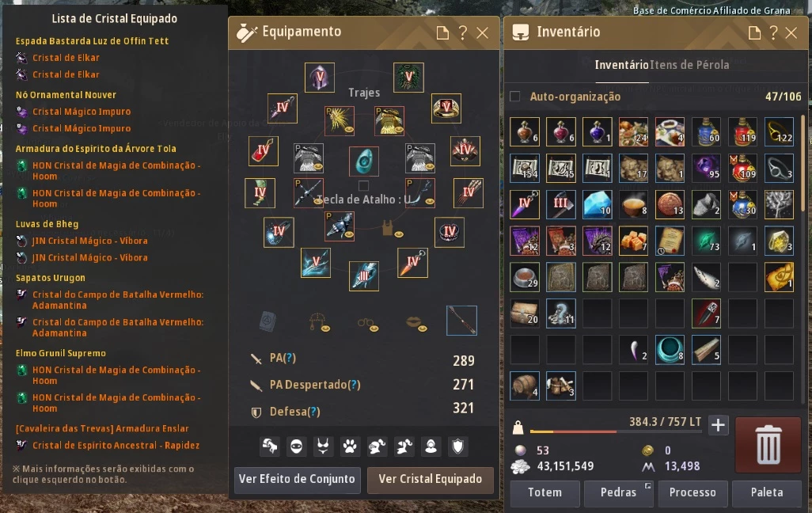The image size is (812, 513).
Task: Click the Inventário page document icon
Action: (754, 33)
